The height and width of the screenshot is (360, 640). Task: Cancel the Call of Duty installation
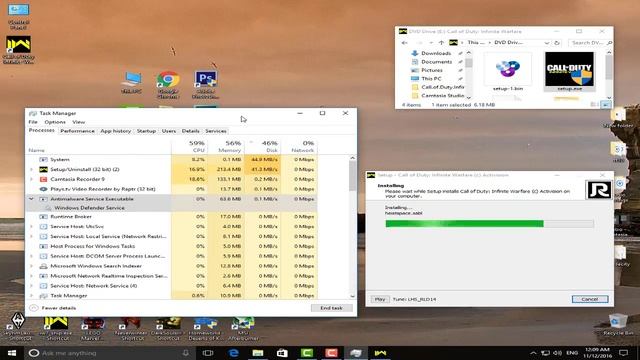click(590, 299)
